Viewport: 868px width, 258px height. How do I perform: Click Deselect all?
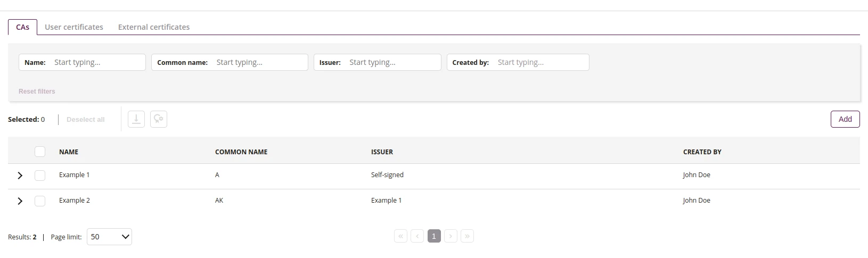pyautogui.click(x=86, y=120)
